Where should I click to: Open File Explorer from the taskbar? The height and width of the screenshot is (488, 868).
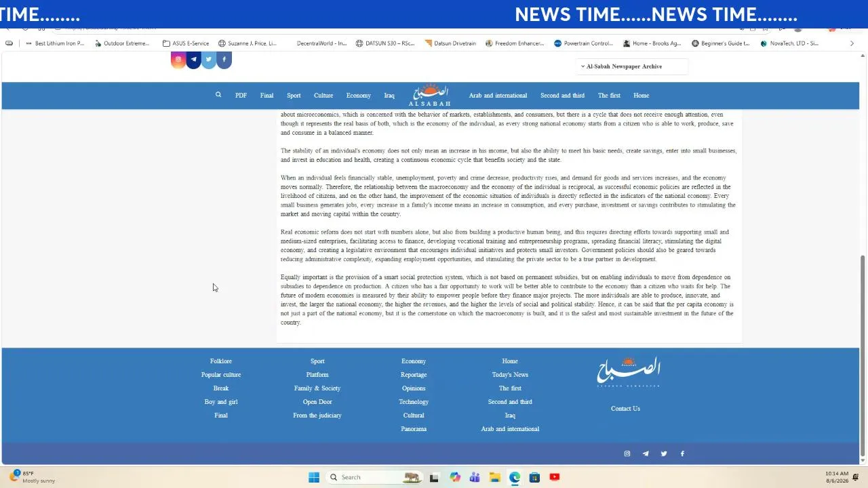pos(495,477)
